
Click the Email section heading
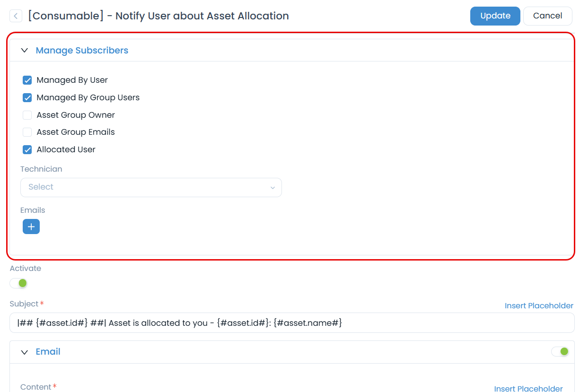(x=48, y=352)
